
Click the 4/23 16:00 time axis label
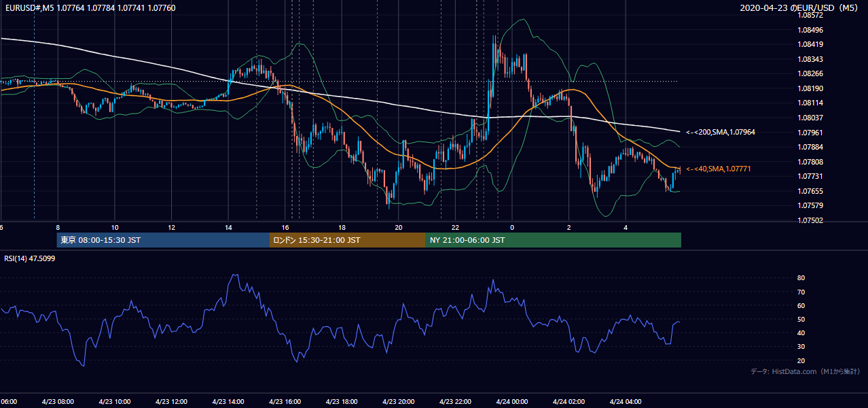(285, 402)
